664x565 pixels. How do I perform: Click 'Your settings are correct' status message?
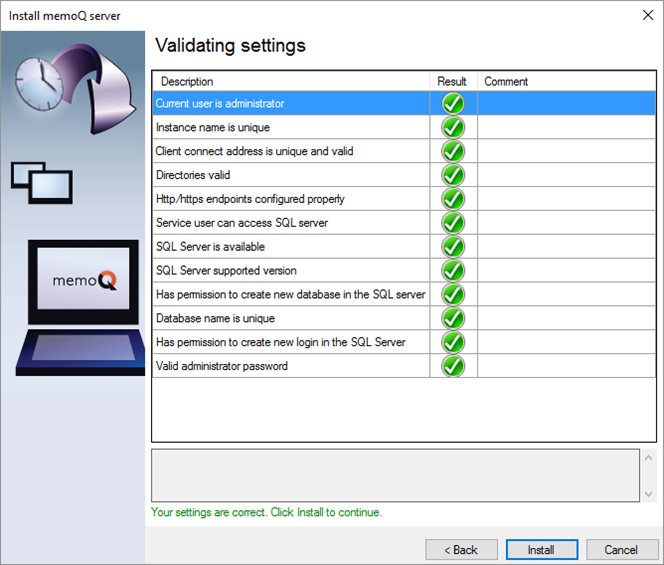[267, 512]
